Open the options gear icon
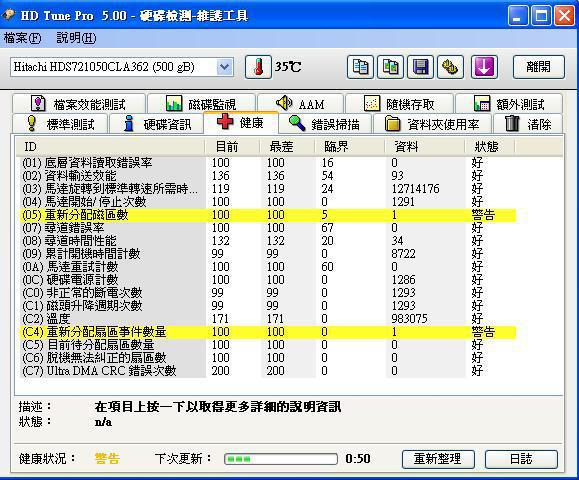The image size is (579, 480). click(x=450, y=67)
